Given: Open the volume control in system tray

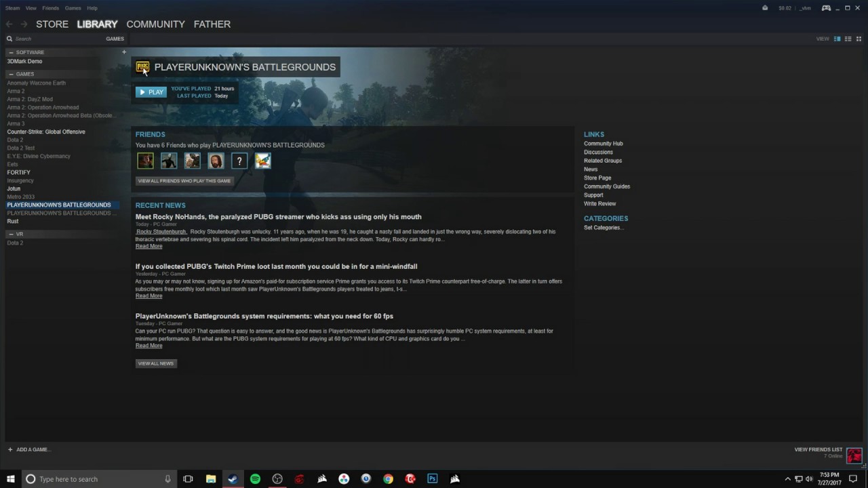Looking at the screenshot, I should [809, 479].
